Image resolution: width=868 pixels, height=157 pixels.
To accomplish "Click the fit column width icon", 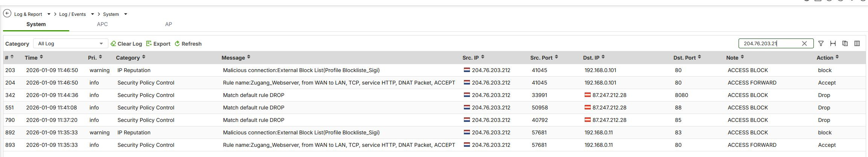I will (x=833, y=43).
